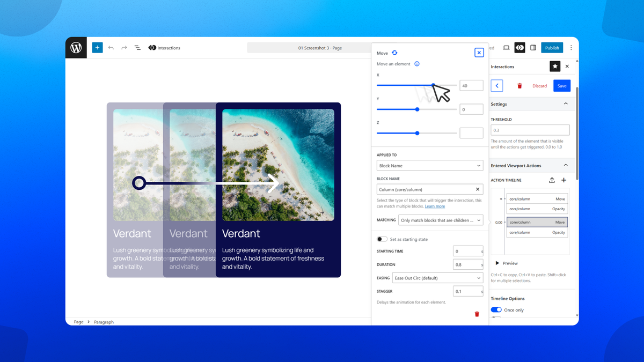The width and height of the screenshot is (644, 362).
Task: Open the three-dot options menu
Action: (x=571, y=47)
